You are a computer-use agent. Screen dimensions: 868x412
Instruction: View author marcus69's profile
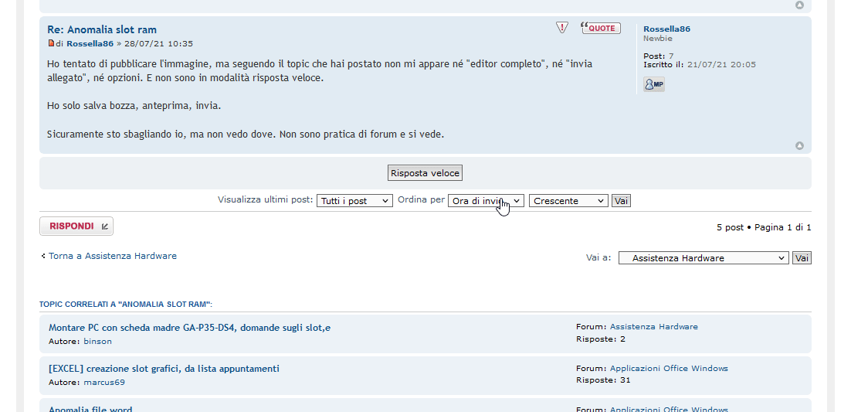104,382
